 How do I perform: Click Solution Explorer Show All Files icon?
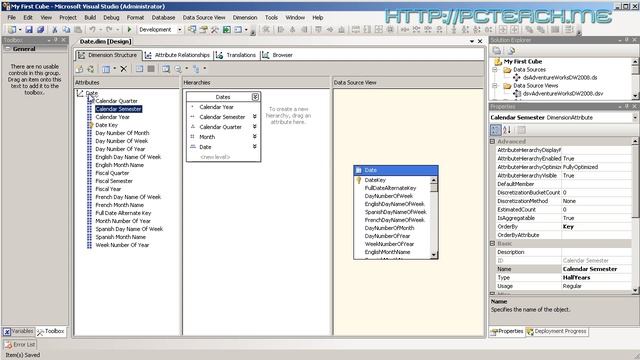pos(511,51)
